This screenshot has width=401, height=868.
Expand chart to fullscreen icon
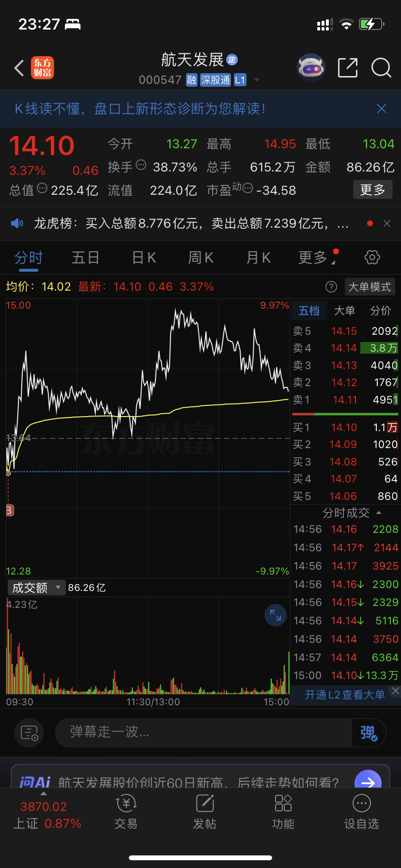[276, 615]
